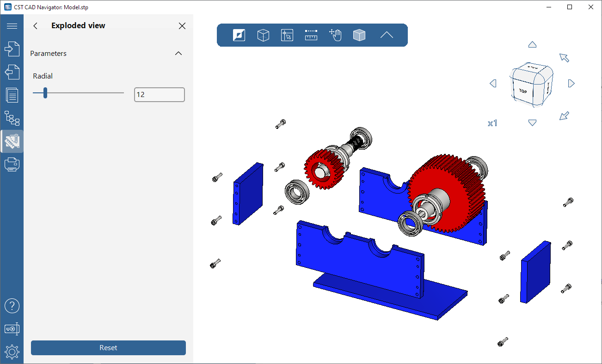This screenshot has width=602, height=364.
Task: Go back from Exploded view panel
Action: coord(36,26)
